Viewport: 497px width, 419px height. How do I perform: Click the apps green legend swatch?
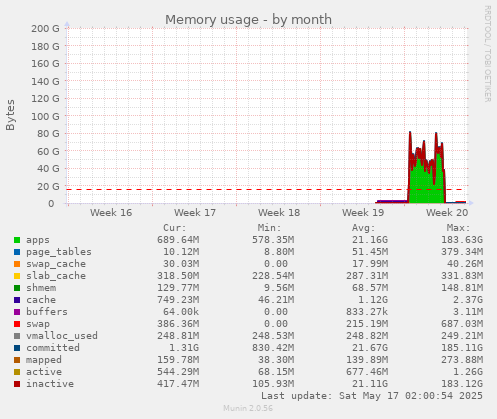pos(17,240)
